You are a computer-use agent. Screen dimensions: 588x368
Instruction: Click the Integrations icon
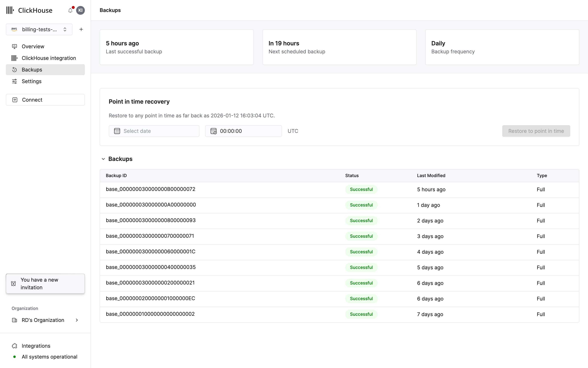point(14,346)
